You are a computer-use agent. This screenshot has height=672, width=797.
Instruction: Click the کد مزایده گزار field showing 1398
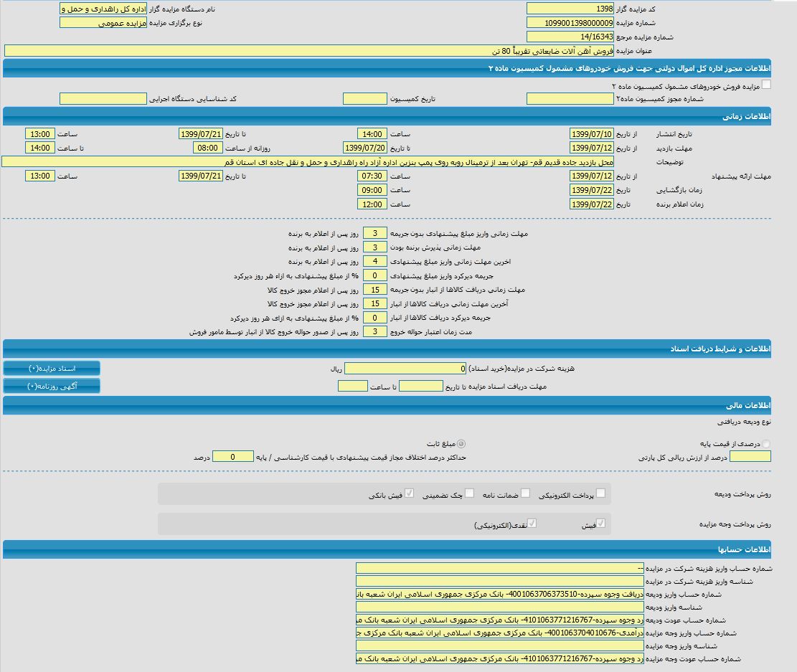570,9
